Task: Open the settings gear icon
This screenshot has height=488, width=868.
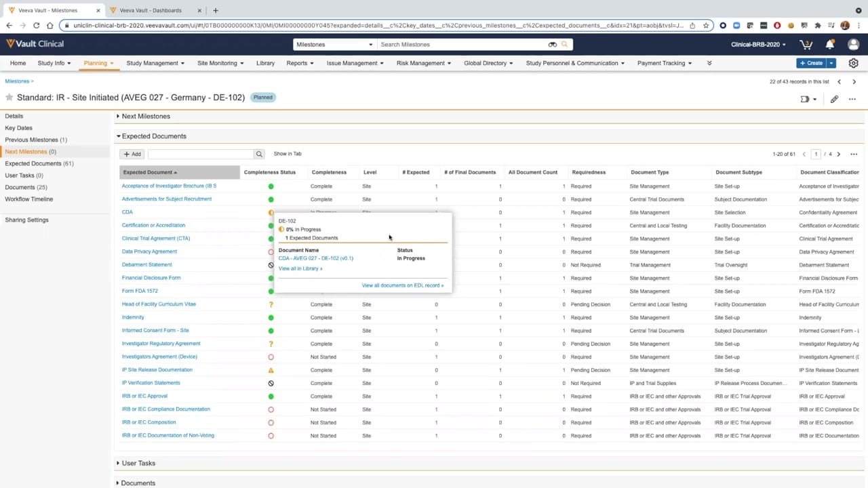Action: [853, 63]
